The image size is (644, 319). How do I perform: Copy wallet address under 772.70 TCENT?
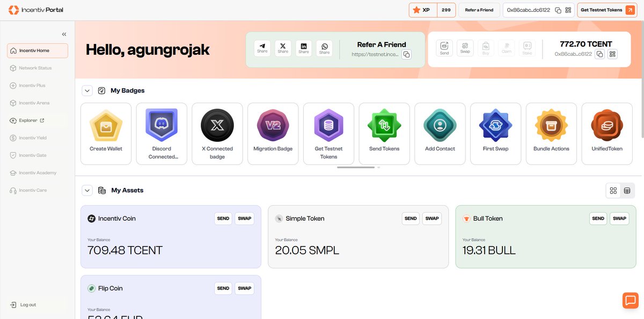click(600, 54)
